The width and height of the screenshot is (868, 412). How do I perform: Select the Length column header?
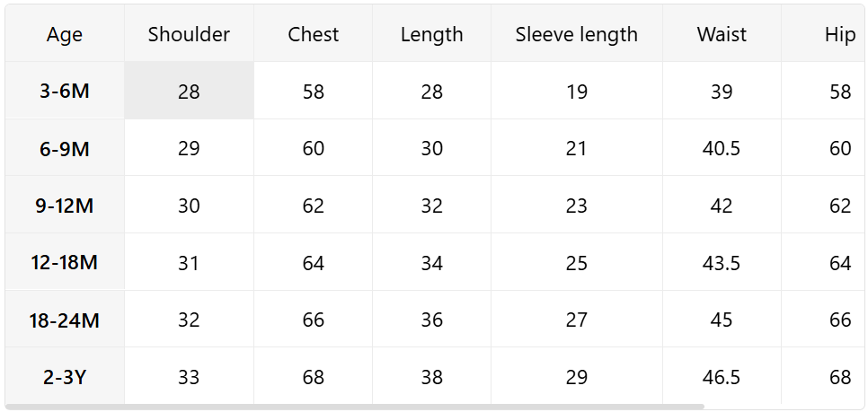click(x=432, y=33)
